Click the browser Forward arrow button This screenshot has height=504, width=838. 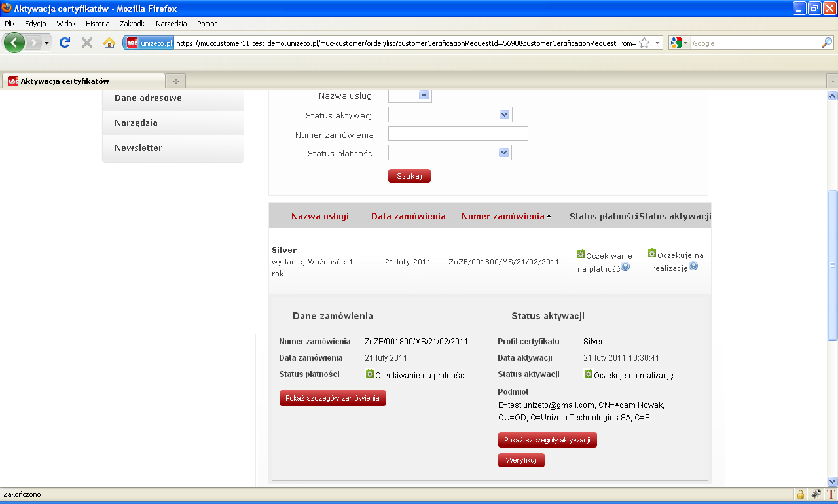click(33, 43)
